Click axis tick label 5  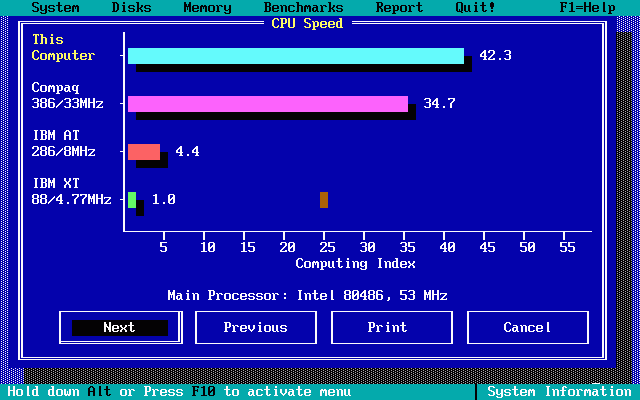(x=164, y=247)
